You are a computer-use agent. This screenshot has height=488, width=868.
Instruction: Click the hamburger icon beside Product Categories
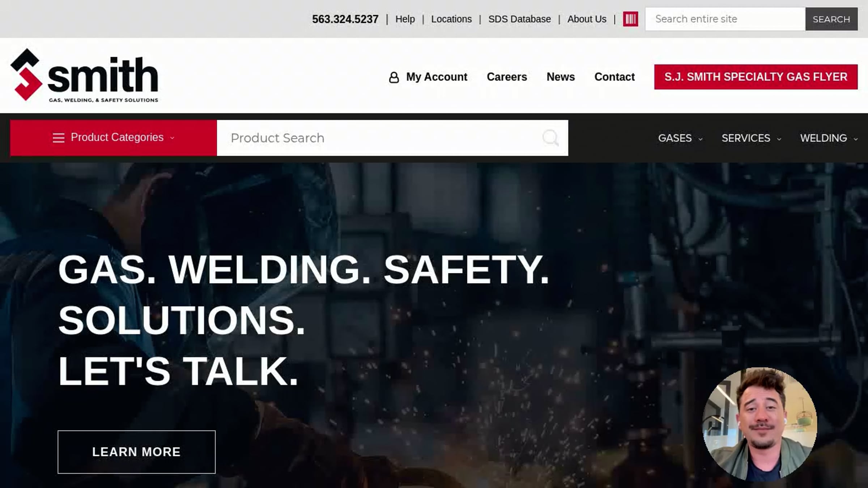pyautogui.click(x=59, y=138)
